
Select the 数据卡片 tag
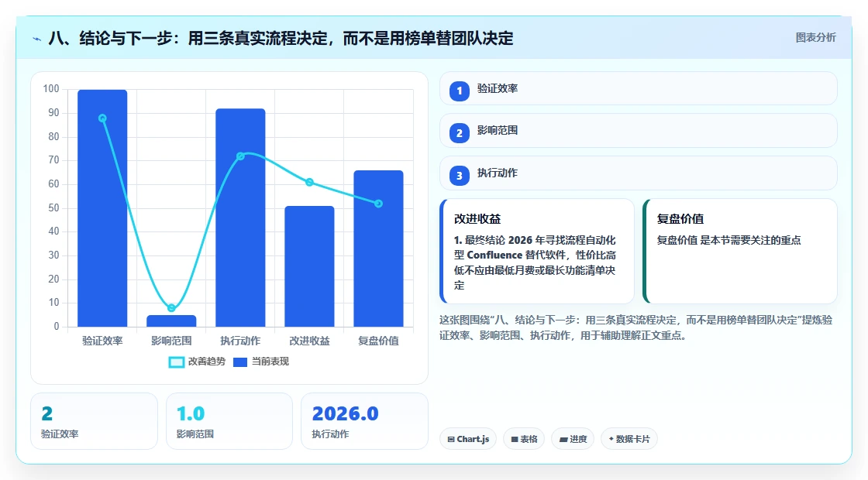(x=629, y=439)
